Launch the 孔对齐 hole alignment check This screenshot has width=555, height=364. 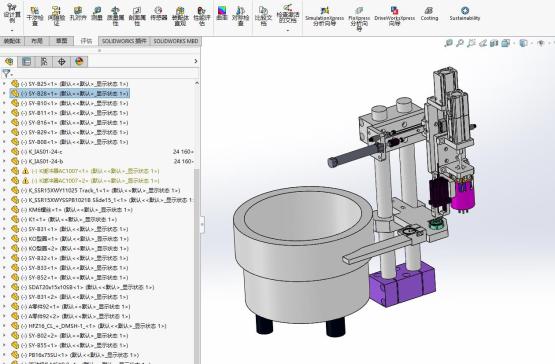coord(78,13)
